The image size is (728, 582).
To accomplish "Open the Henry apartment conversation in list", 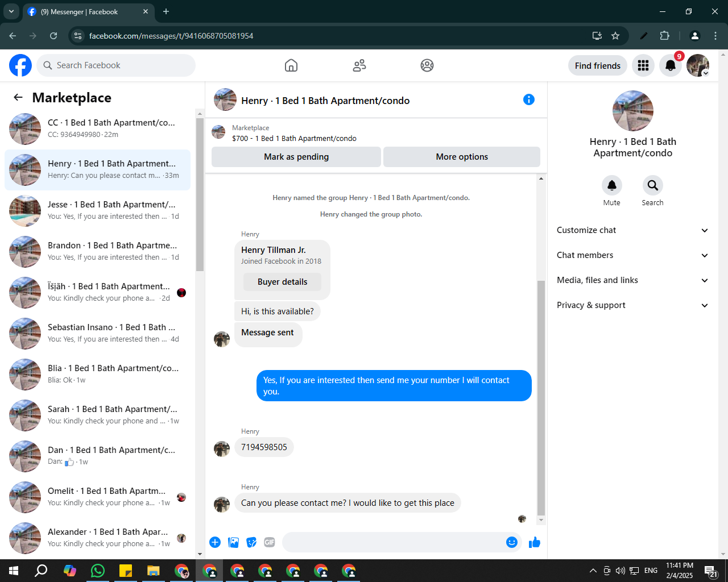I will click(98, 170).
